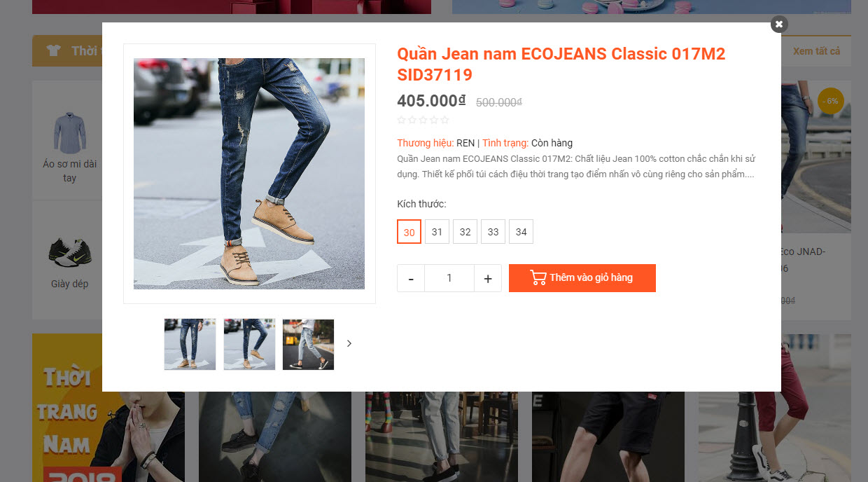The image size is (868, 482).
Task: Show next thumbnails with chevron arrow
Action: [349, 343]
